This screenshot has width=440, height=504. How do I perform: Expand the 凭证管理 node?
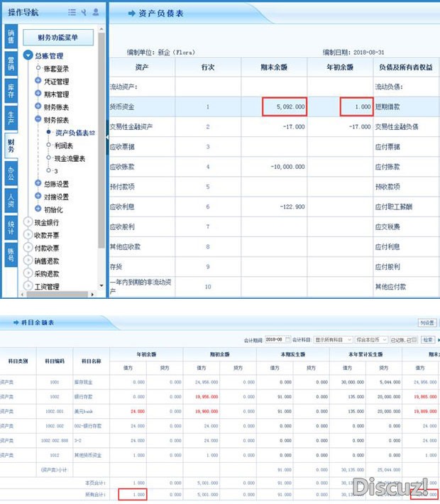click(x=38, y=80)
